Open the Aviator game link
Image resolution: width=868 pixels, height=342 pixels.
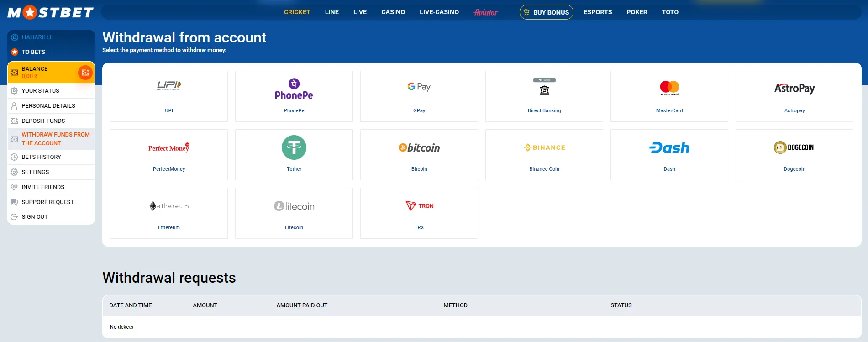[486, 12]
